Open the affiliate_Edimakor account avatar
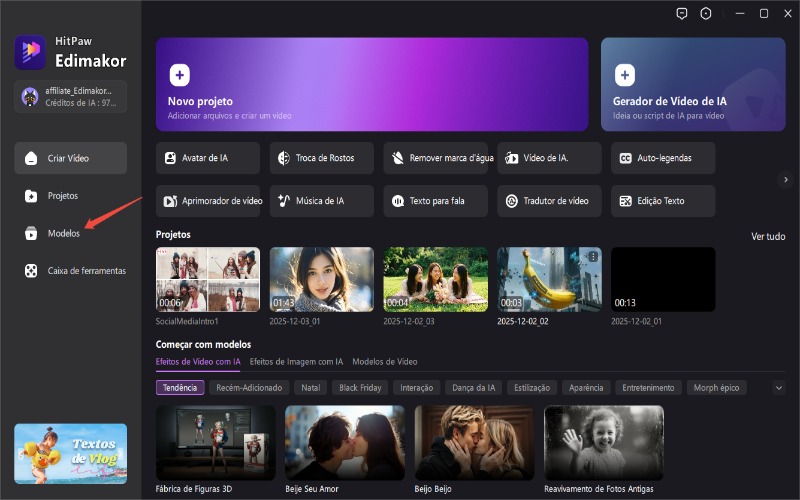 coord(30,96)
